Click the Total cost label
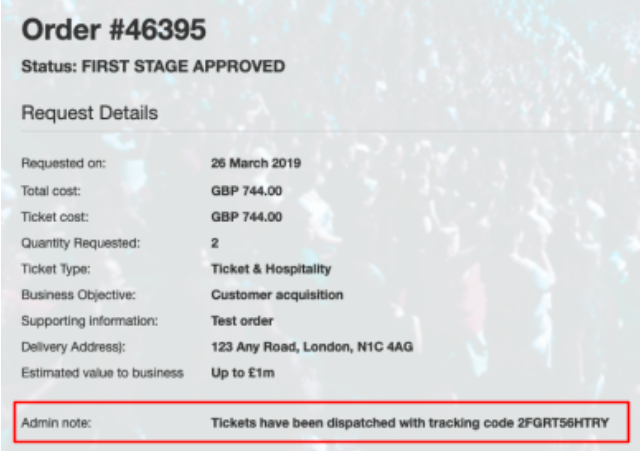The width and height of the screenshot is (640, 451). [x=51, y=191]
